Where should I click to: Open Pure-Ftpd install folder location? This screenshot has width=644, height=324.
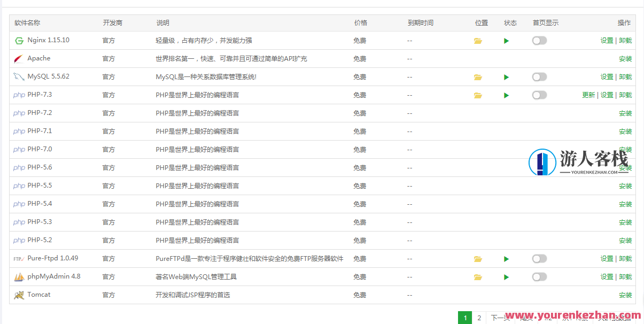[x=478, y=259]
